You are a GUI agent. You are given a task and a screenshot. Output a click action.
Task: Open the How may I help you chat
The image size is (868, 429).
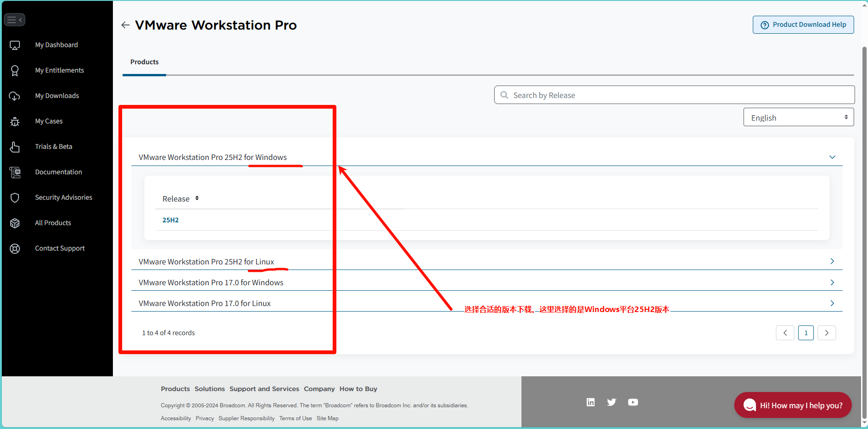pyautogui.click(x=793, y=405)
